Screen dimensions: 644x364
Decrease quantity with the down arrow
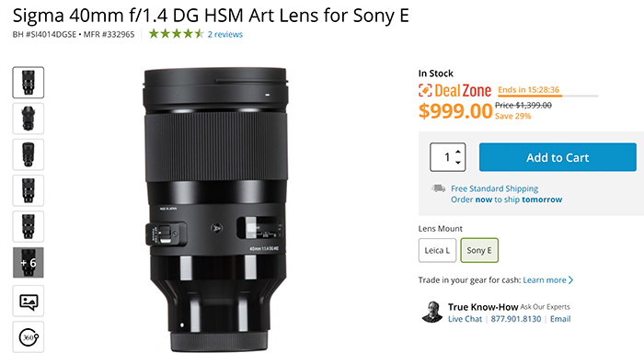pos(458,163)
